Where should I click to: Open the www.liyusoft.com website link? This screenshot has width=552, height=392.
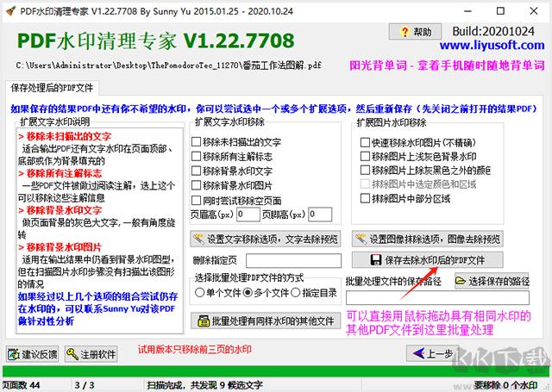[x=492, y=45]
